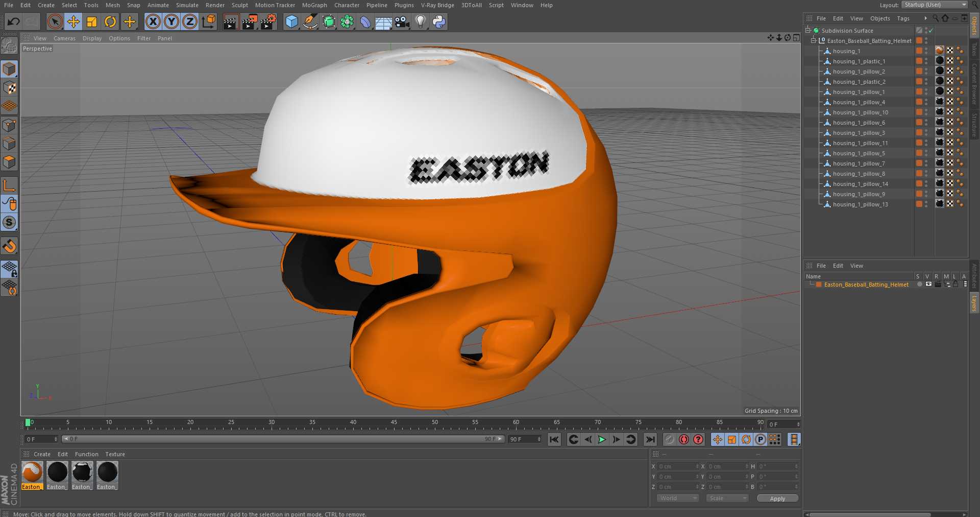Open Objects menu in Object Manager
The image size is (980, 517).
[x=880, y=18]
